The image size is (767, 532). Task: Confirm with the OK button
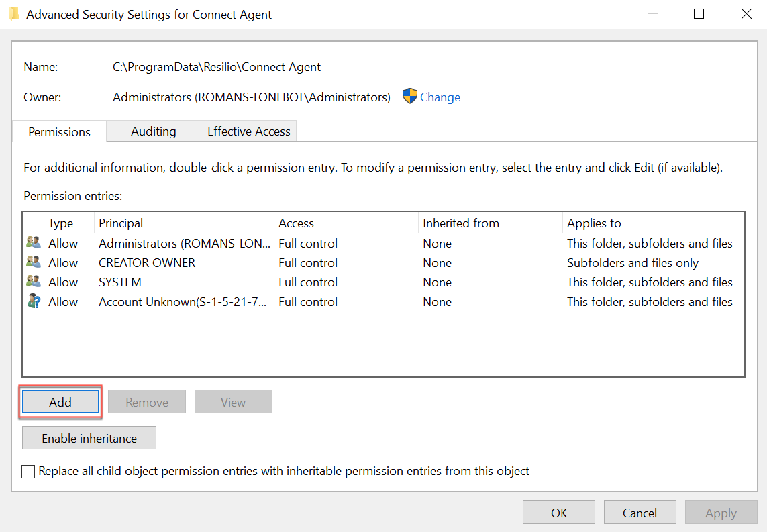click(559, 513)
